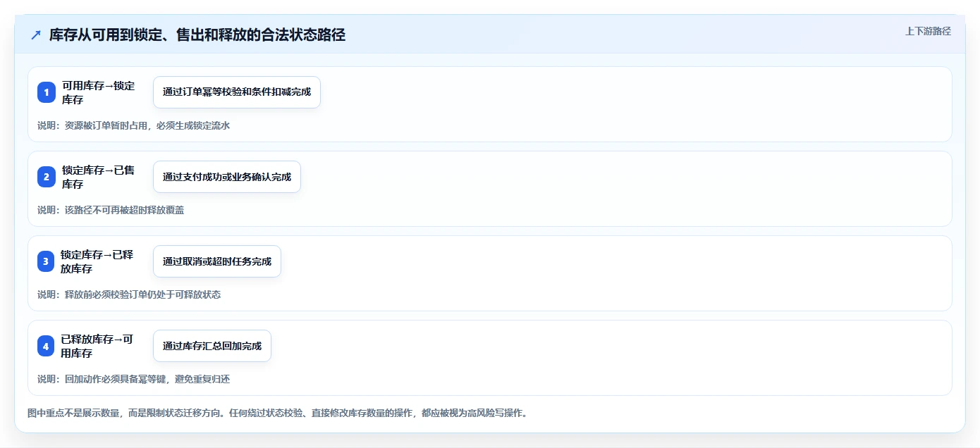Click the 通过库存汇总回加完成 box
The image size is (980, 448).
tap(212, 346)
